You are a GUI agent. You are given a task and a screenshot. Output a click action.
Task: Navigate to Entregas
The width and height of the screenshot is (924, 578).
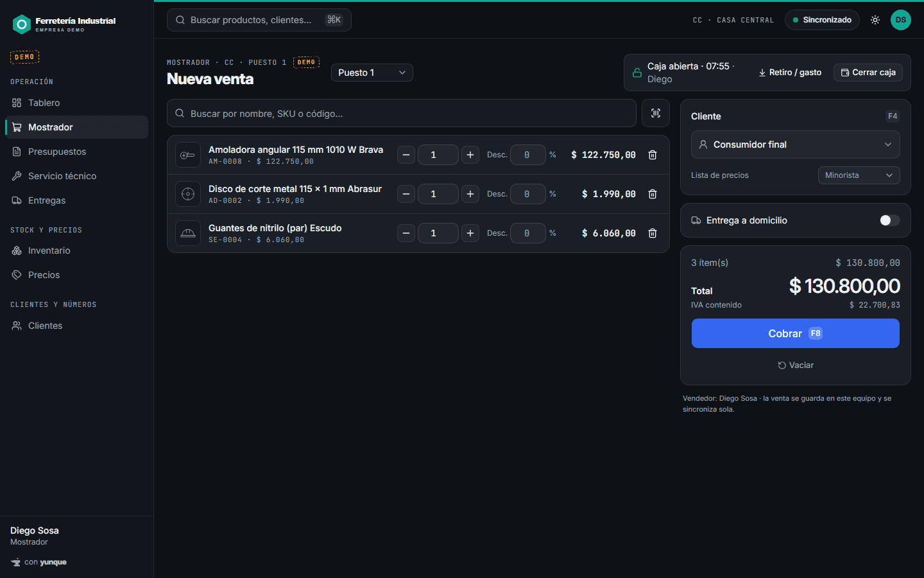76,200
